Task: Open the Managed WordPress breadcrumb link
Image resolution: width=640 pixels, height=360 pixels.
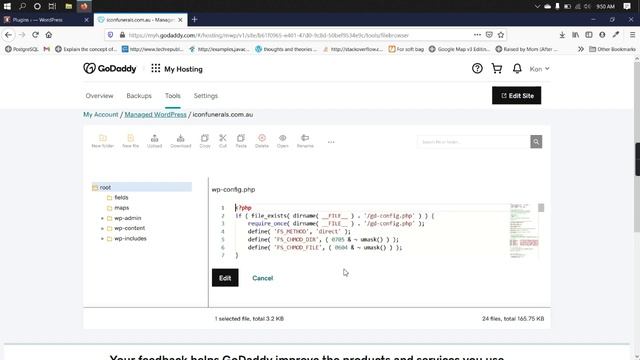Action: tap(155, 115)
